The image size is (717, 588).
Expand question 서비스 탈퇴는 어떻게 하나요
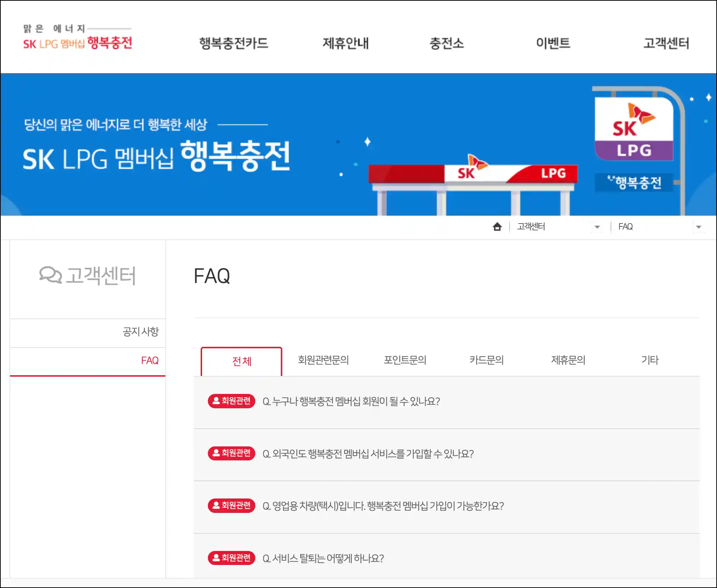447,556
